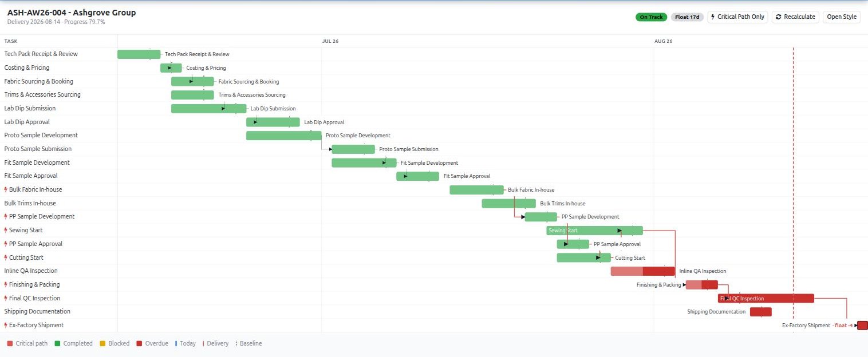Viewport: 868px width, 357px height.
Task: Select the Finishing & Packing overdue bar
Action: 702,285
